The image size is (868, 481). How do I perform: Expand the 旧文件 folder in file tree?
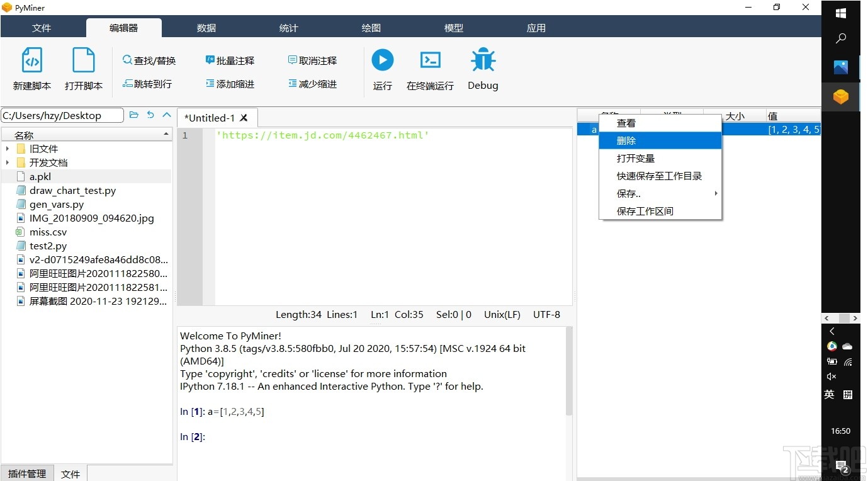[7, 149]
